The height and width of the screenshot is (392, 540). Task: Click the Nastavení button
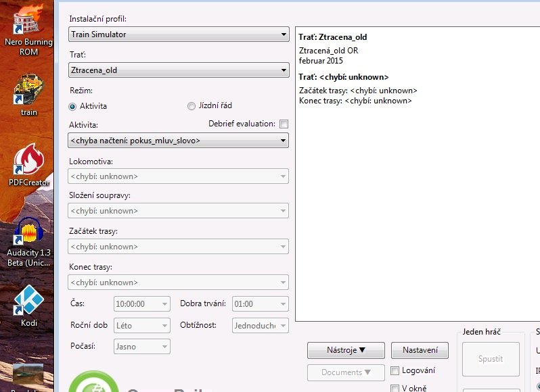point(420,350)
